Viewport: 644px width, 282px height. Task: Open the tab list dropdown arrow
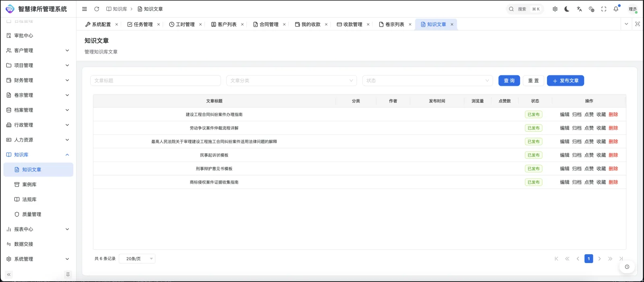(x=626, y=24)
